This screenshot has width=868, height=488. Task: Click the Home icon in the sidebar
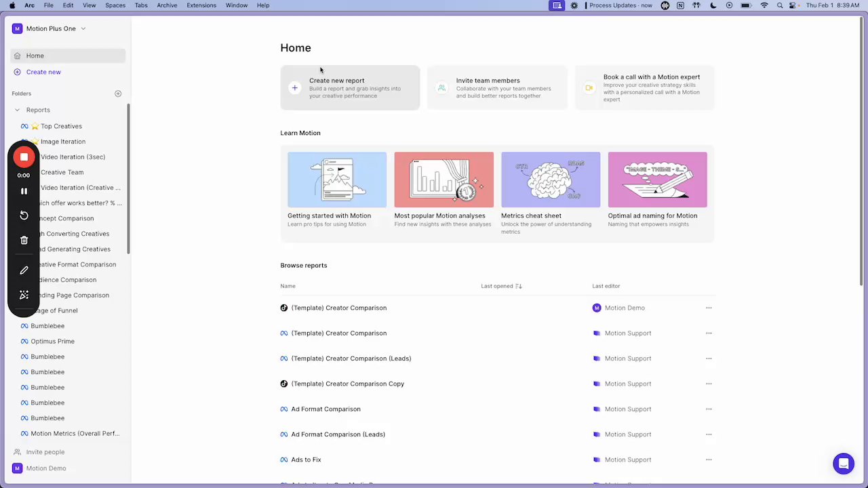(x=18, y=56)
